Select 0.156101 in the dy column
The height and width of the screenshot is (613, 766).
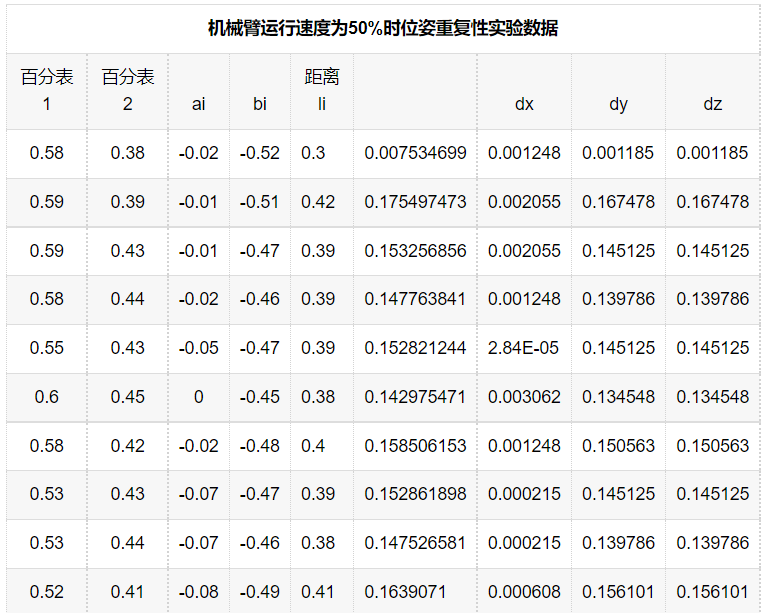618,592
